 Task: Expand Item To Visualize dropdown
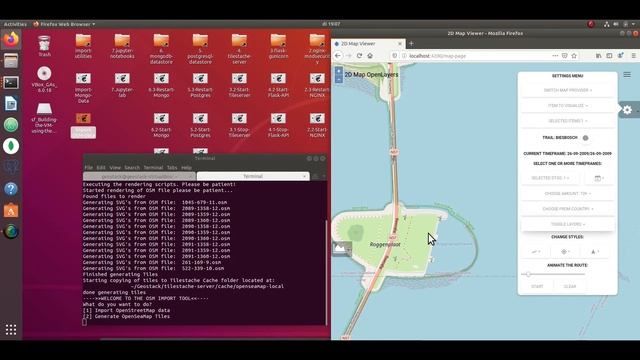pos(567,106)
